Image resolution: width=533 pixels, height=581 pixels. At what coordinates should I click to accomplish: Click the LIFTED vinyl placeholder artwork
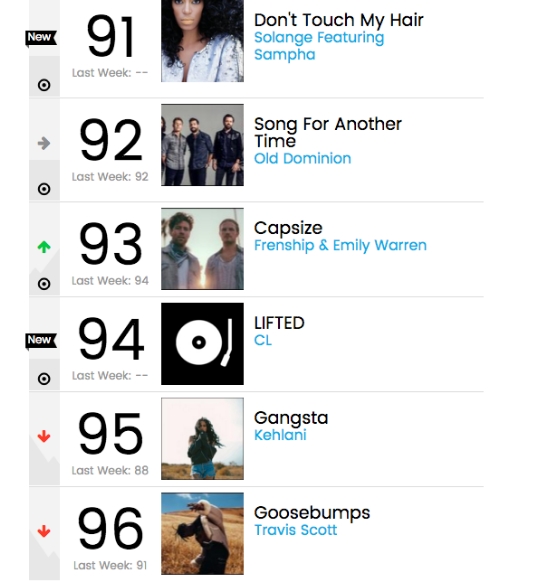[x=202, y=344]
